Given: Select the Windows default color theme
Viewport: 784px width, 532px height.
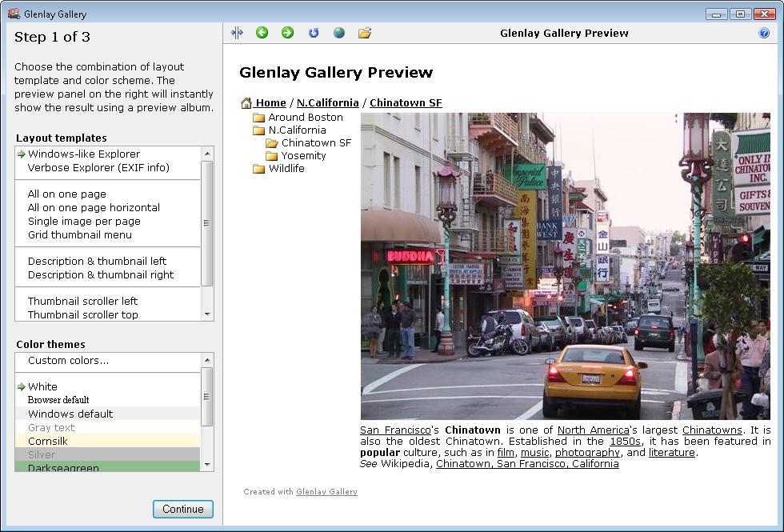Looking at the screenshot, I should pos(70,414).
